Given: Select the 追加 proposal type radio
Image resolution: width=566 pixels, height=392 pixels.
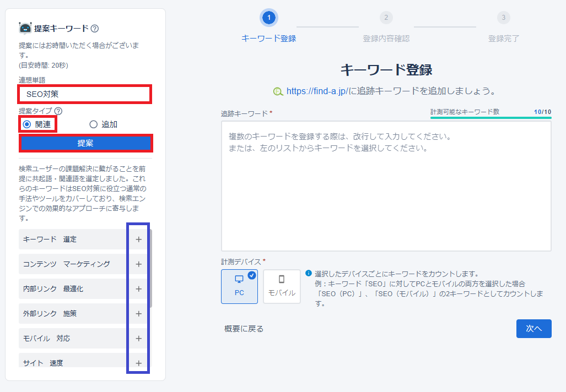Looking at the screenshot, I should [x=94, y=124].
